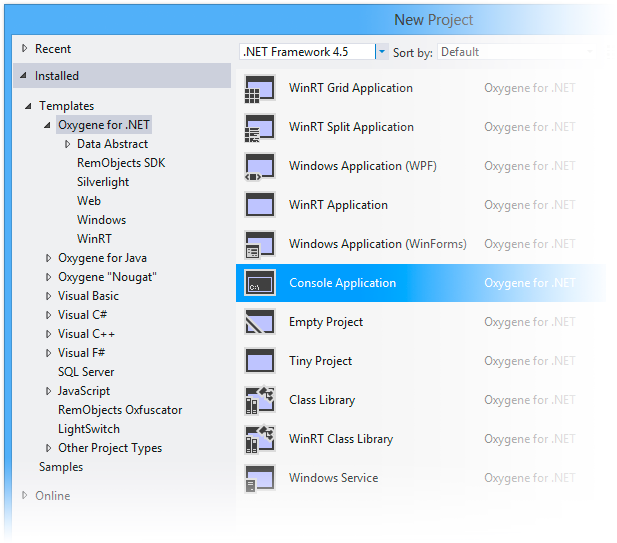Click the WinRT Grid Application name

(x=351, y=88)
